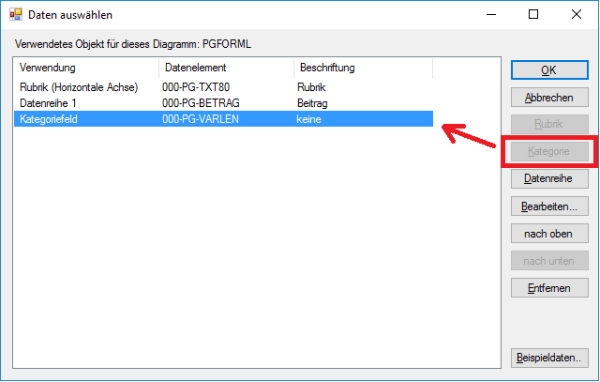Screen dimensions: 600x382
Task: Select the Datenreihe 1 row
Action: pos(223,103)
